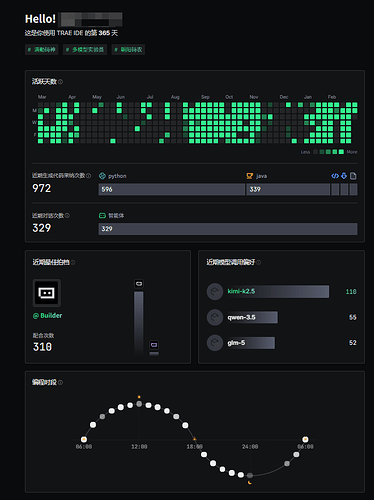Click the glm-5 model round icon

215,343
